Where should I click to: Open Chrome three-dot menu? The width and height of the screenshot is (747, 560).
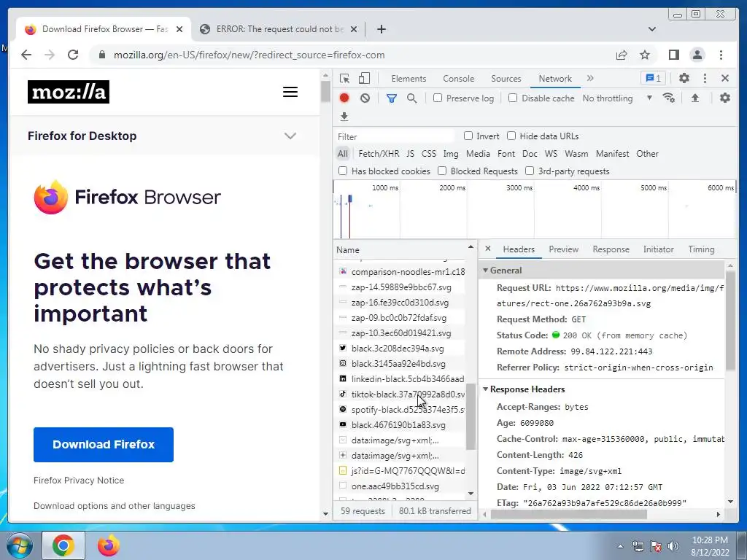pos(721,55)
